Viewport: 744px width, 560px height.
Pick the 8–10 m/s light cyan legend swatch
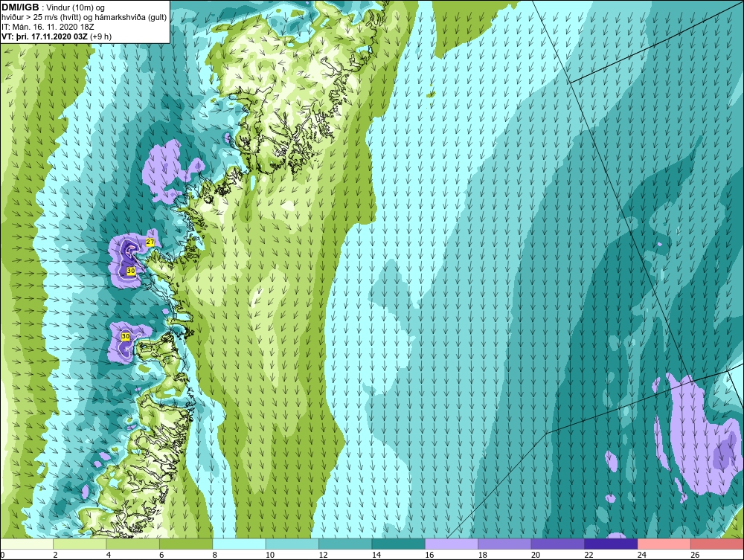[239, 544]
